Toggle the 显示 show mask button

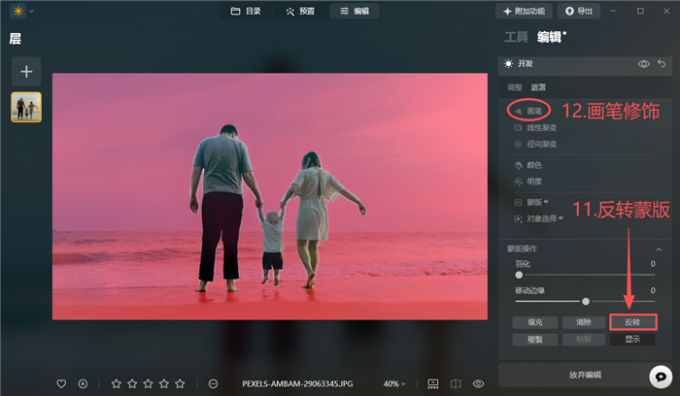point(633,339)
